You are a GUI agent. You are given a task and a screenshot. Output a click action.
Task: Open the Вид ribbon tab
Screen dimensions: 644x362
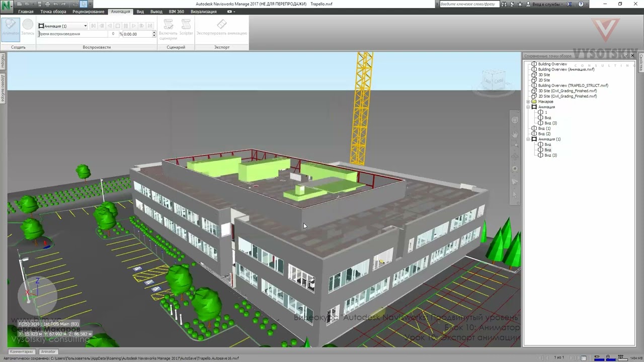(140, 12)
